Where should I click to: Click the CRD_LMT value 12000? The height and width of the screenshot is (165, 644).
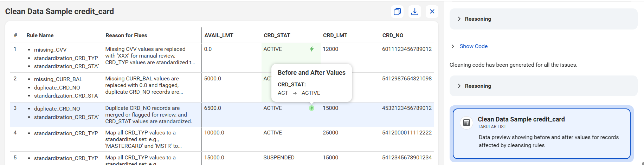[330, 49]
